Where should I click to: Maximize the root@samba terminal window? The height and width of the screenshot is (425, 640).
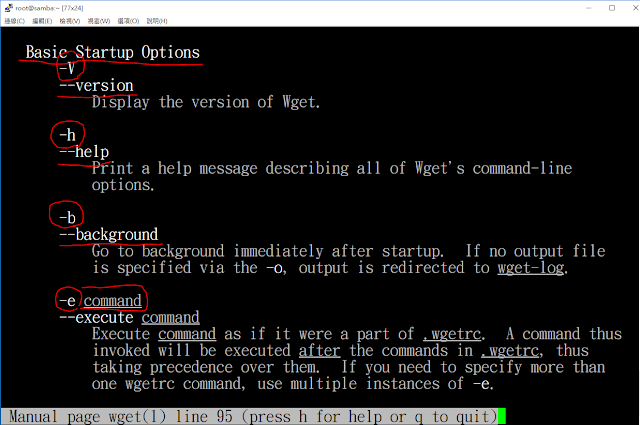coord(612,8)
